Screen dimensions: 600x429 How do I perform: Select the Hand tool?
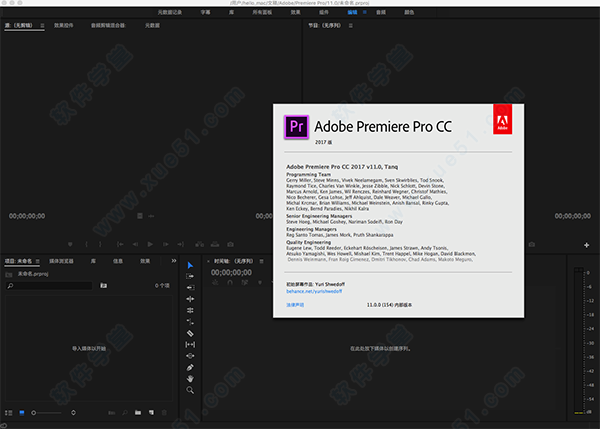[x=190, y=379]
